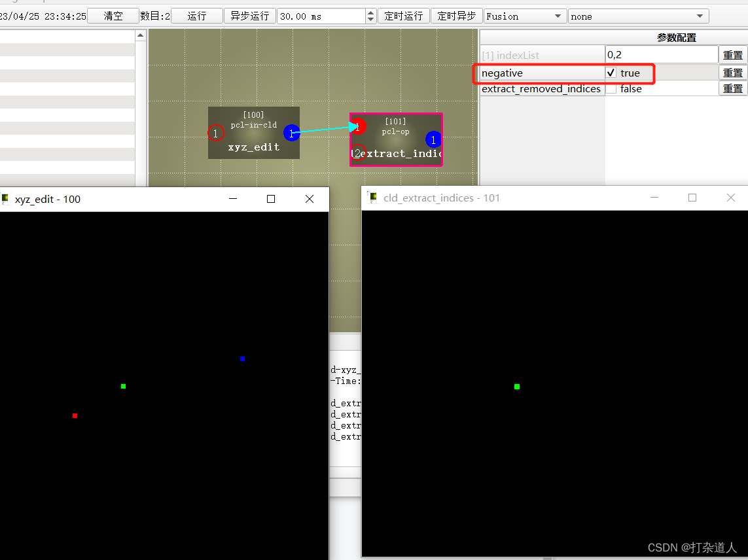
Task: Click the app icon in xyz_edit - 100 title bar
Action: [7, 199]
